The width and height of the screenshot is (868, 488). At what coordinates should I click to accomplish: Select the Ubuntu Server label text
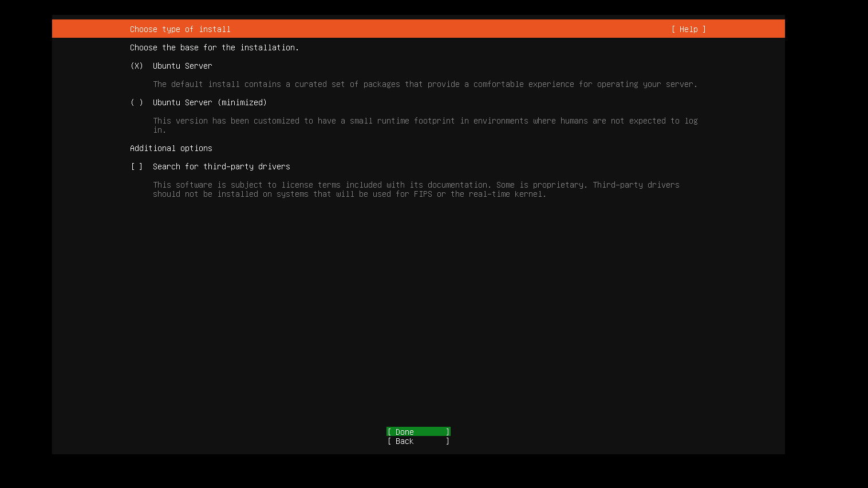point(182,66)
